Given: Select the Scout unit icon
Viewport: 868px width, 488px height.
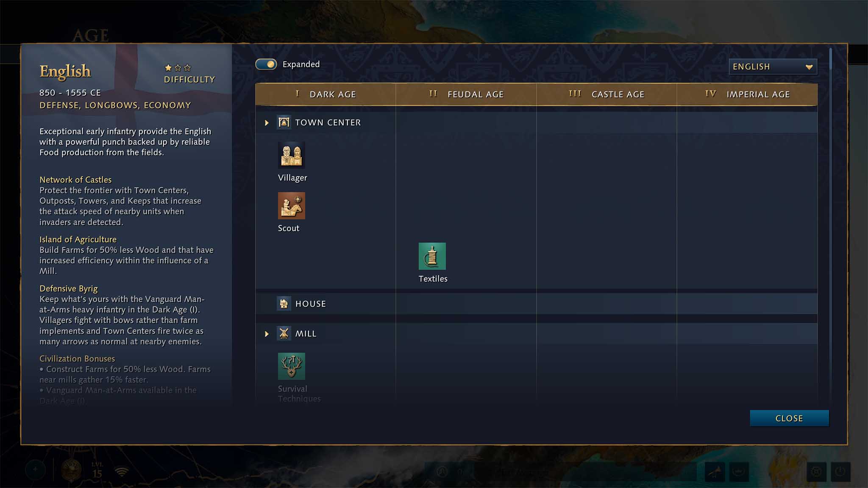Looking at the screenshot, I should click(291, 205).
